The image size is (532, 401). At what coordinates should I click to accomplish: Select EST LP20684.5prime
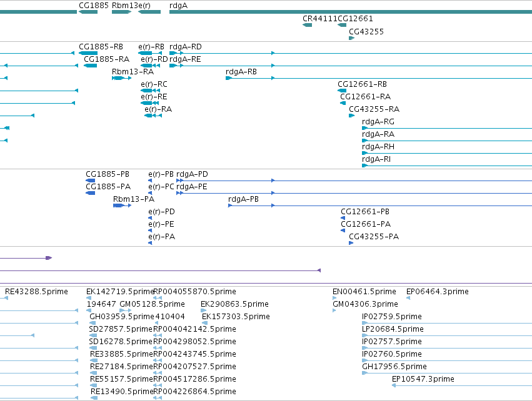[x=393, y=329]
